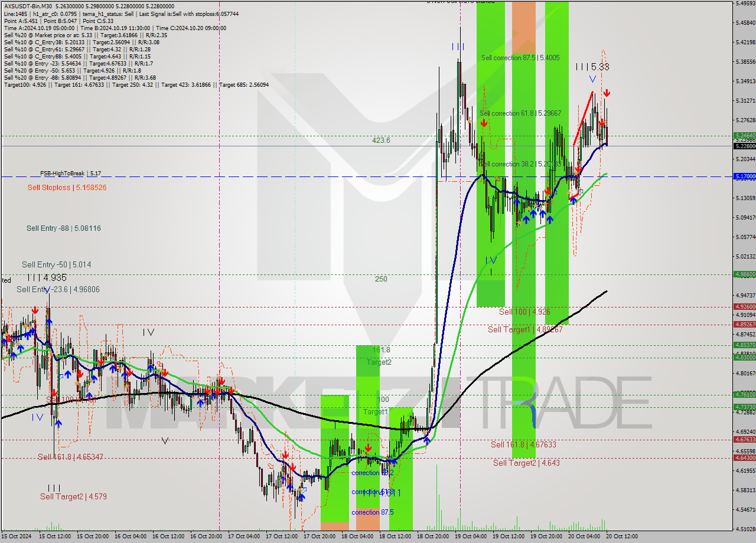Click the 'FSB-HighToBreak | 5.17' label
756x543 pixels.
[71, 174]
